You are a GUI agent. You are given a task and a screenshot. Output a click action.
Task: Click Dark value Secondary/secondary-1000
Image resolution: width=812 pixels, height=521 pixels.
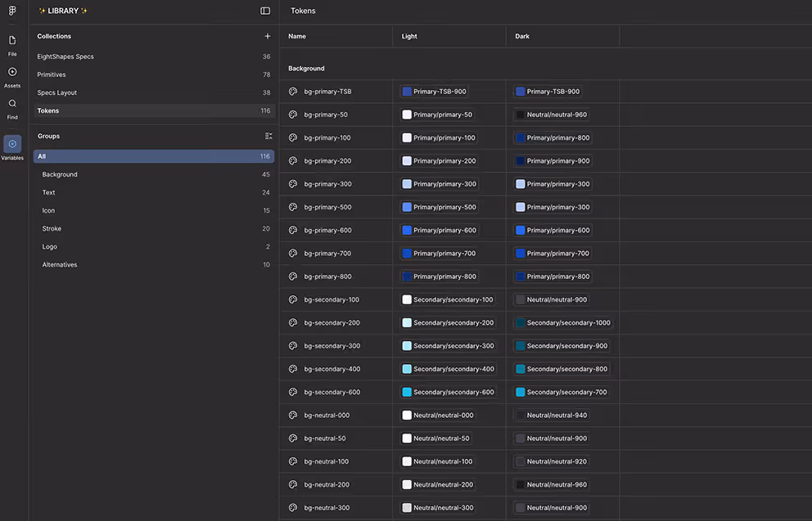point(563,322)
